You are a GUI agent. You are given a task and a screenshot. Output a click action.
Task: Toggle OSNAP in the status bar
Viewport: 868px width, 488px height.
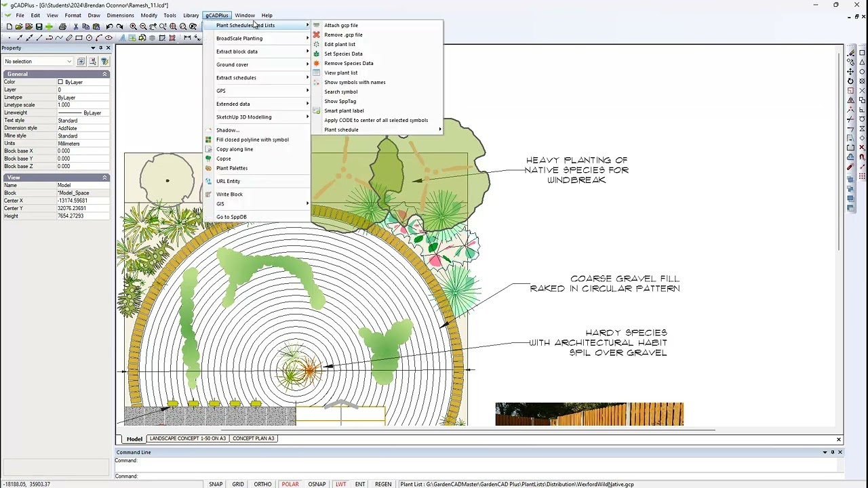[317, 484]
